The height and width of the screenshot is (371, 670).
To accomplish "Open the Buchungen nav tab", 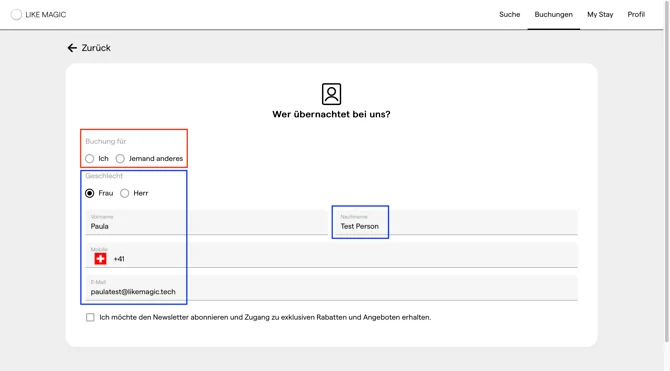I will [x=553, y=15].
